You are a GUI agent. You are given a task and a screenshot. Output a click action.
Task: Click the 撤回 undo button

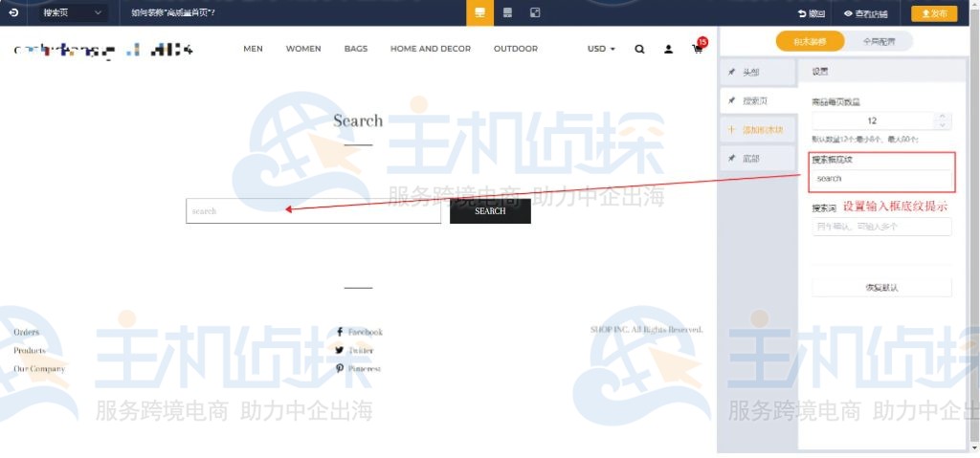(812, 13)
